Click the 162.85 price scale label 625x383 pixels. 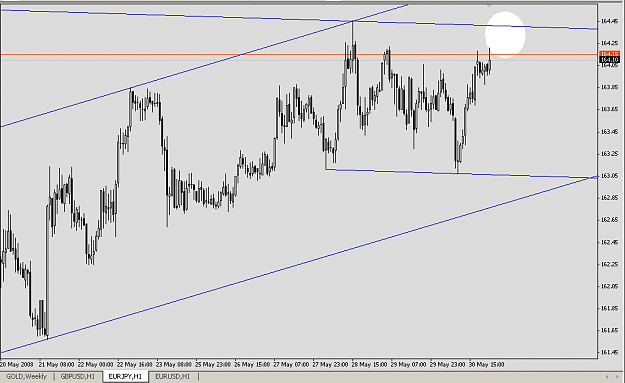(609, 198)
